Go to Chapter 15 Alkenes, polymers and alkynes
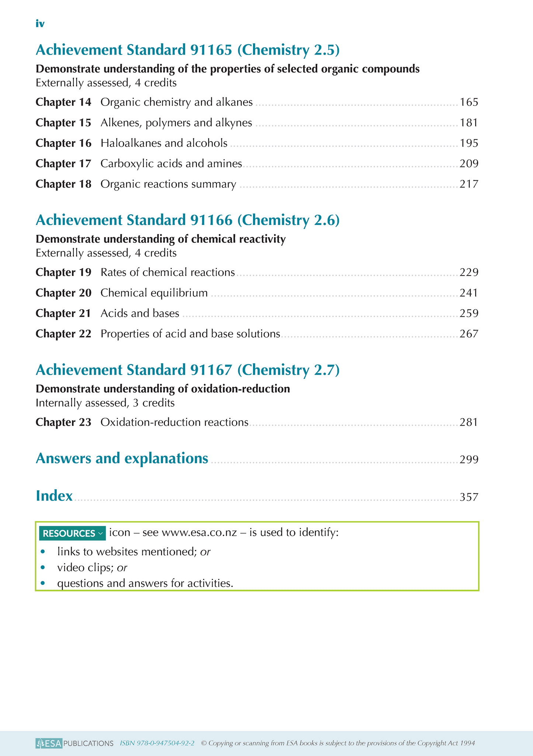 coord(176,123)
